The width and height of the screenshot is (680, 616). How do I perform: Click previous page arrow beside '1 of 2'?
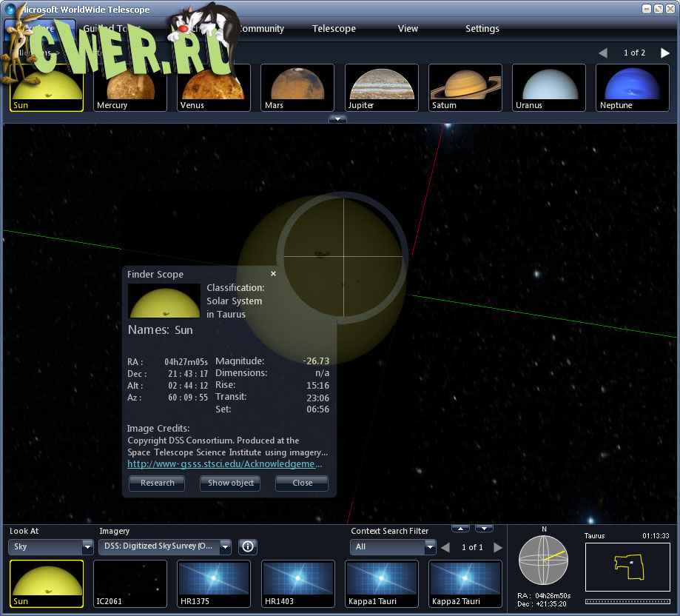coord(602,53)
